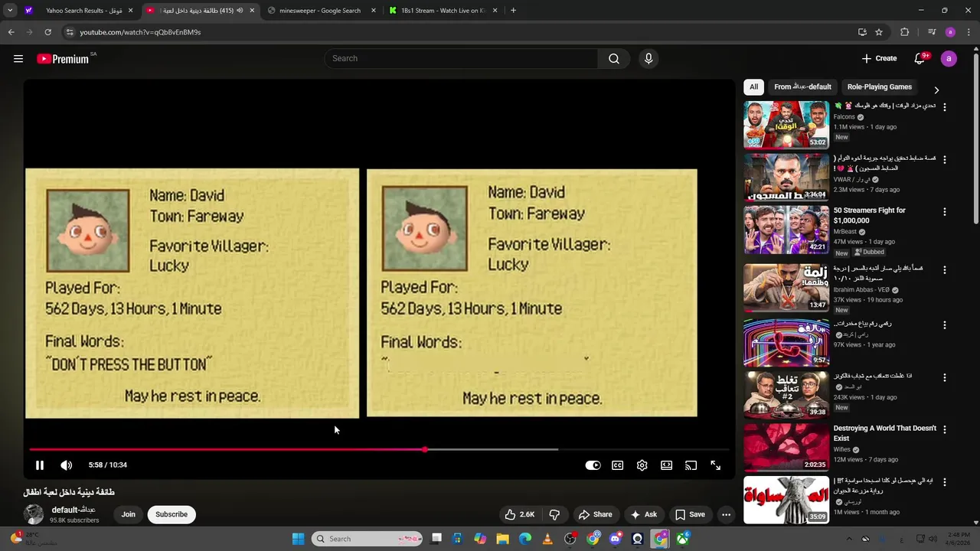
Task: Cast video with Play on TV icon
Action: click(691, 465)
